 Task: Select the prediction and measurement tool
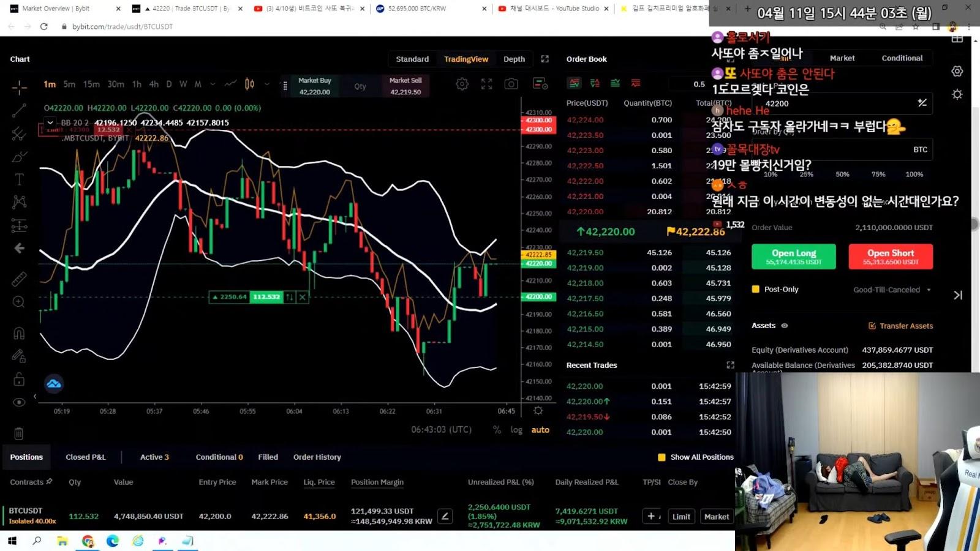[x=19, y=225]
